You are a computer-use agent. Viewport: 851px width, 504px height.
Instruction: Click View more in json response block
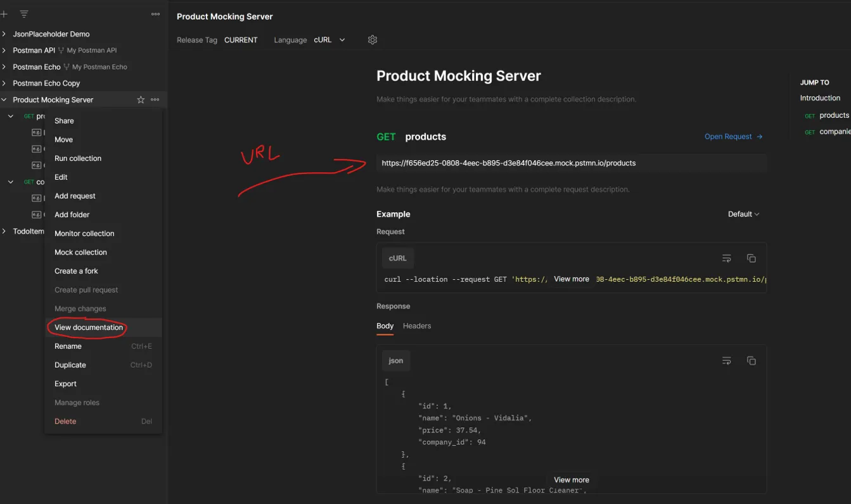pos(572,480)
